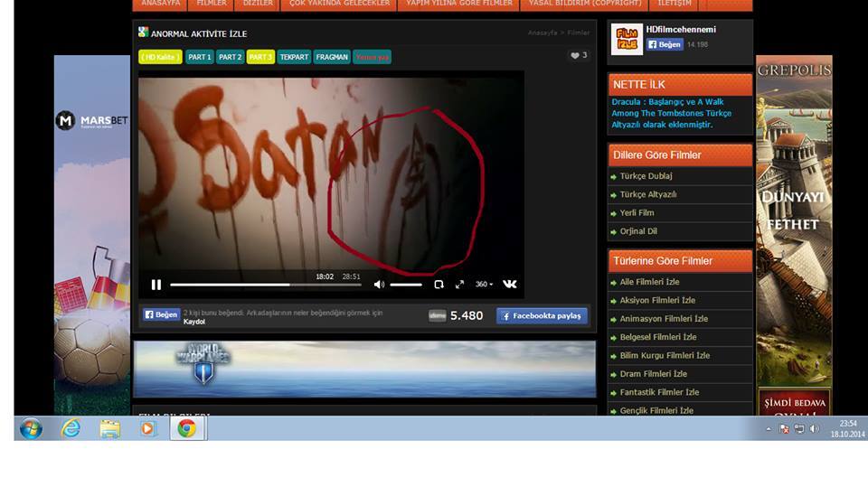This screenshot has width=868, height=487.
Task: Click the HD Kalite tab
Action: coord(160,57)
